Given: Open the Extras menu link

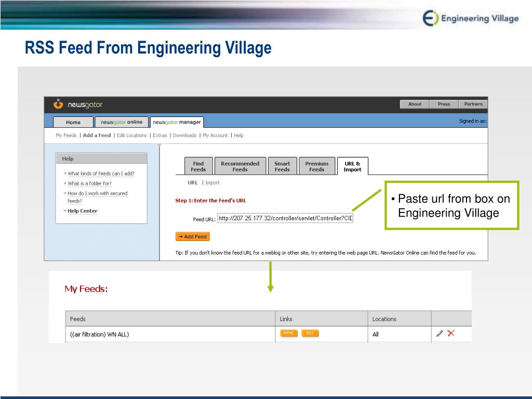Looking at the screenshot, I should point(160,136).
